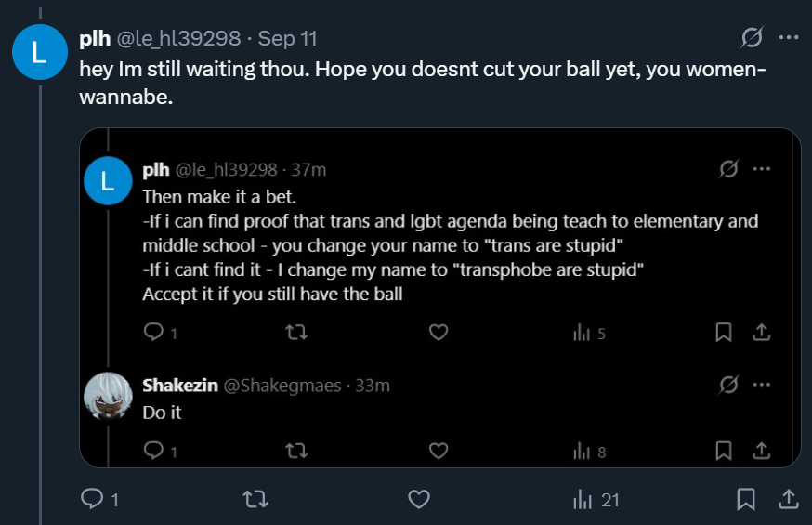Image resolution: width=812 pixels, height=525 pixels.
Task: Like the quoted bet post
Action: click(x=439, y=333)
